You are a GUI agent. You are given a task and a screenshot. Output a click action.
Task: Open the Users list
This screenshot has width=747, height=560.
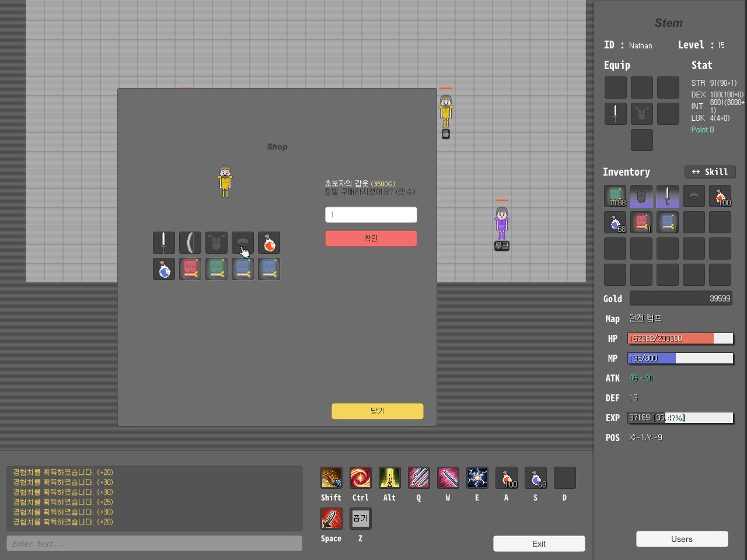pos(682,539)
